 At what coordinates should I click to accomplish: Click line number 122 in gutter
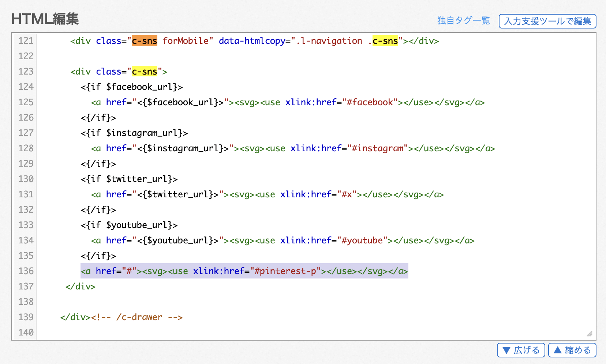click(x=26, y=56)
